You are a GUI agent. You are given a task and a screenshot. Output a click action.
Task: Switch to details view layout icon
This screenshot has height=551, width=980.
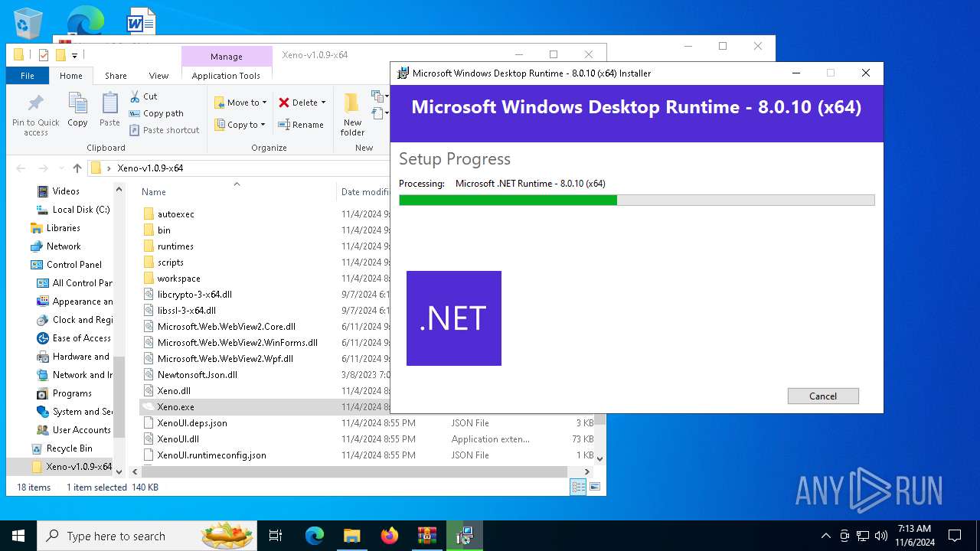point(578,487)
